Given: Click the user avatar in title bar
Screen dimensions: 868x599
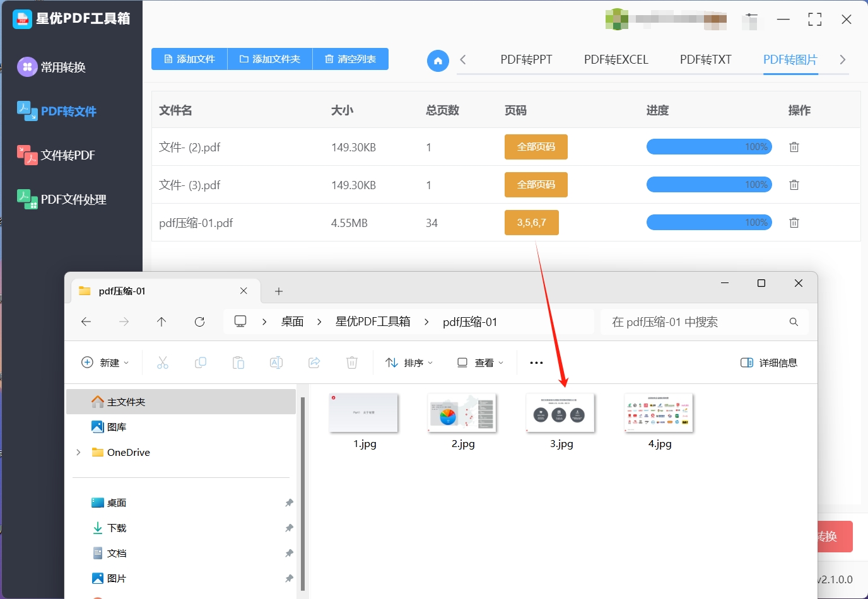Looking at the screenshot, I should pos(617,19).
